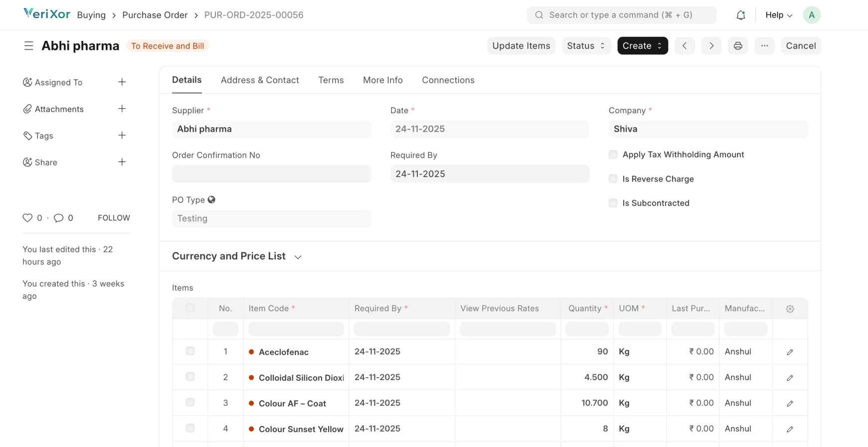Click the print icon button
Screen dimensions: 868x447
tap(738, 46)
